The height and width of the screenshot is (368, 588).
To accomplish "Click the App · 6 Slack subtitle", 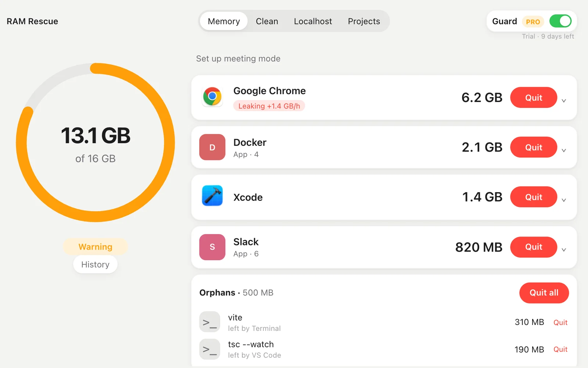I will (246, 254).
